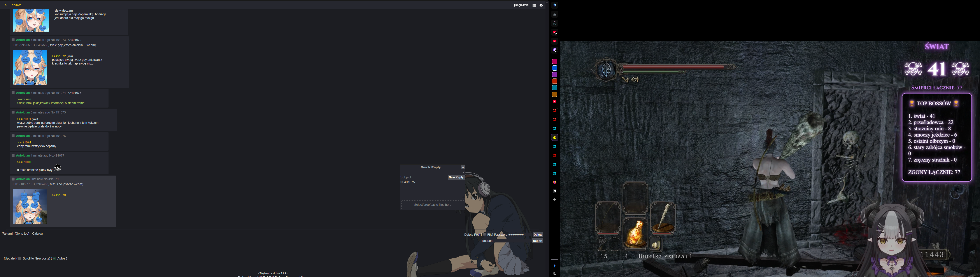Open the YouTube tab icon below amber square
This screenshot has width=980, height=277.
click(555, 102)
